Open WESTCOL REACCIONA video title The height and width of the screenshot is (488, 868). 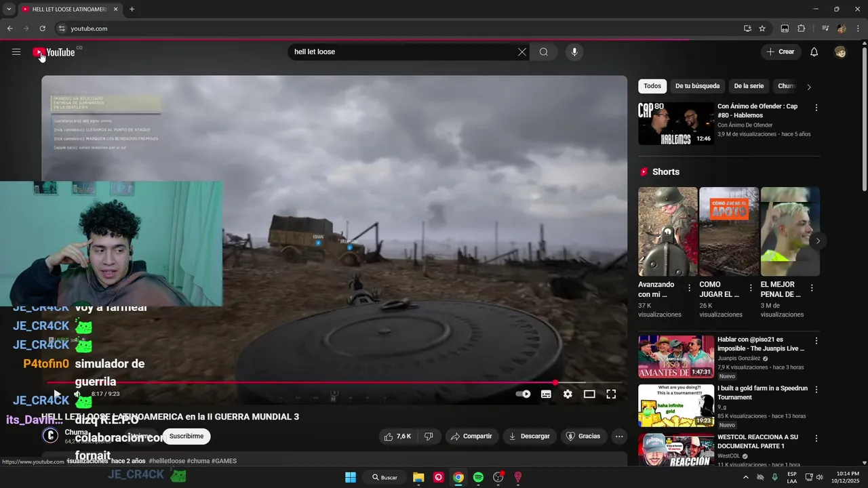click(758, 441)
